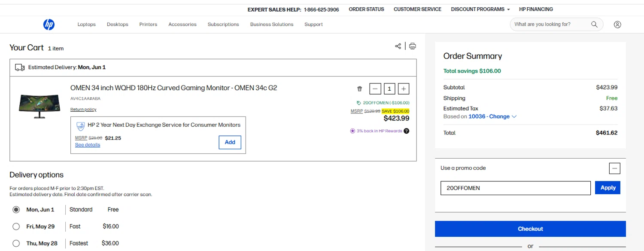Open the Support menu
The width and height of the screenshot is (644, 251).
pyautogui.click(x=313, y=24)
